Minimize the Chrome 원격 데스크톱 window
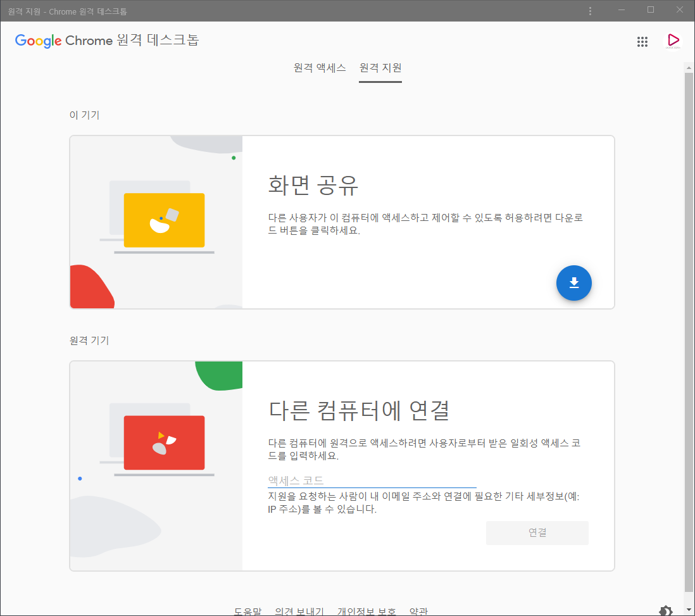 (x=622, y=10)
